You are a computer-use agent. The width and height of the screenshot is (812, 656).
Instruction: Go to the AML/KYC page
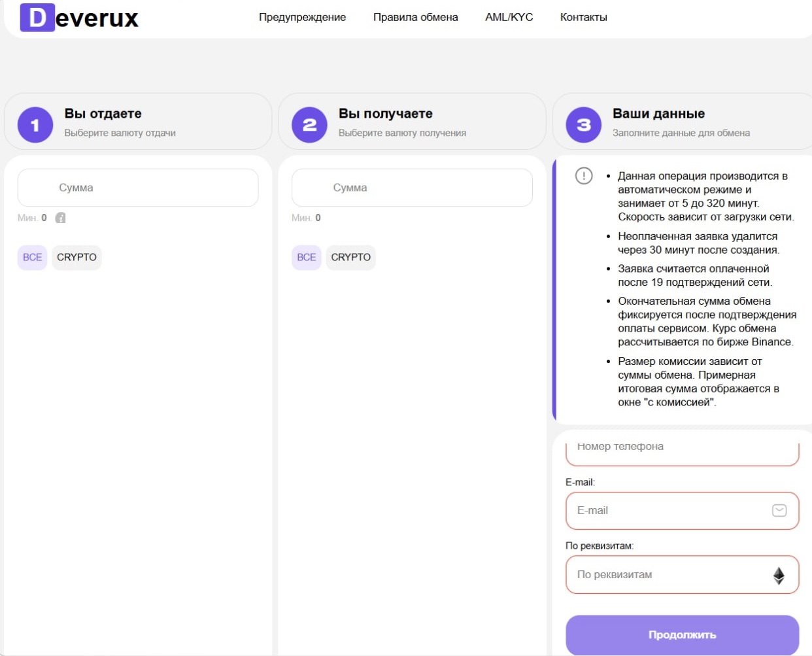pyautogui.click(x=509, y=17)
